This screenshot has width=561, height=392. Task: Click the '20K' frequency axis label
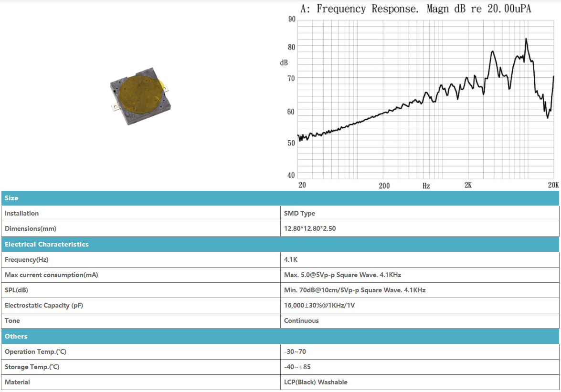553,185
